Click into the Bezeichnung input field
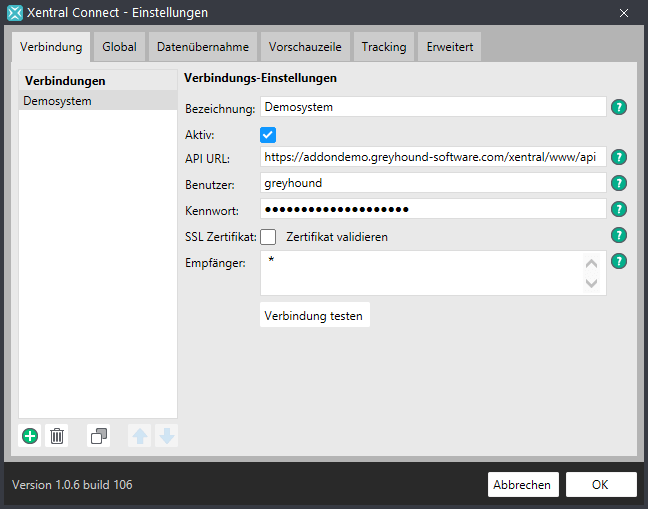This screenshot has height=509, width=648. click(433, 107)
